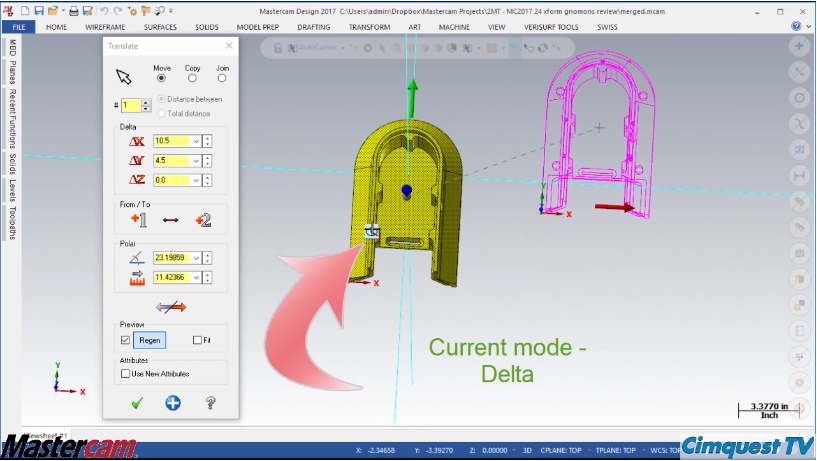
Task: Click the 3D mode indicator in status bar
Action: coord(527,450)
